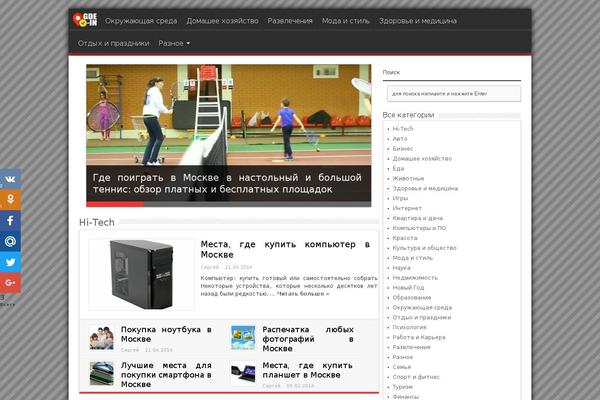Select Наука category in sidebar
Viewport: 600px width, 400px height.
(401, 268)
